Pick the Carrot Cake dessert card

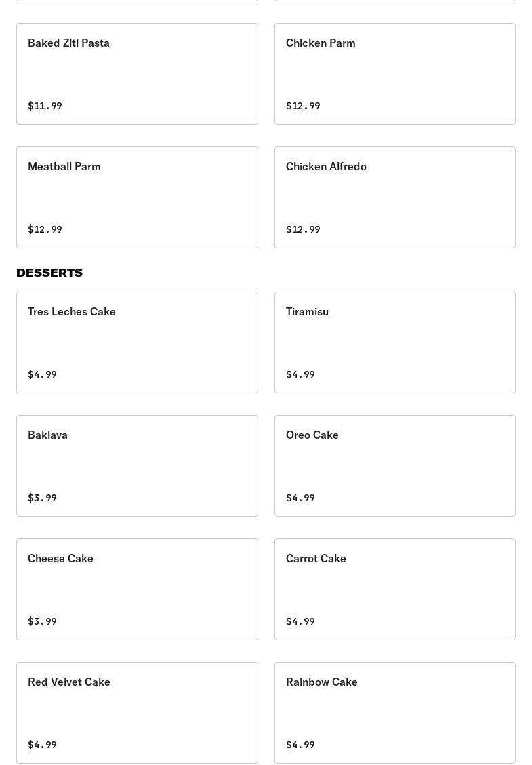point(394,589)
